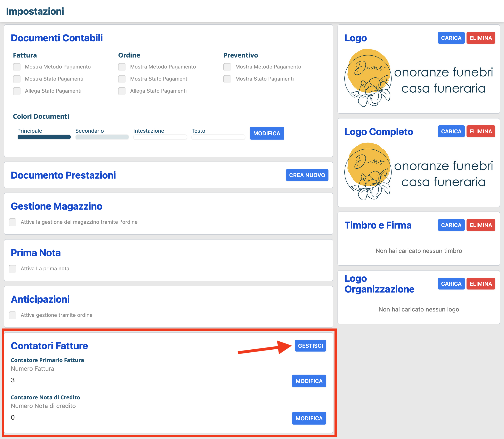Image resolution: width=504 pixels, height=439 pixels.
Task: Click MODIFICA for Numero Fattura
Action: coord(309,381)
